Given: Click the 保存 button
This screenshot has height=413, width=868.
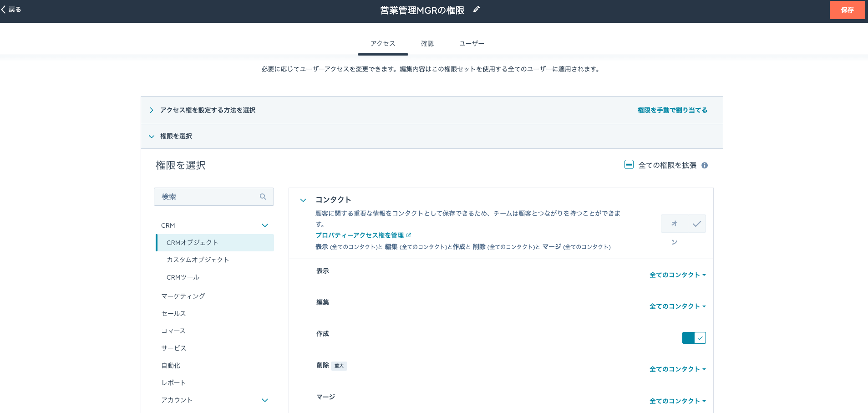Looking at the screenshot, I should pos(847,10).
